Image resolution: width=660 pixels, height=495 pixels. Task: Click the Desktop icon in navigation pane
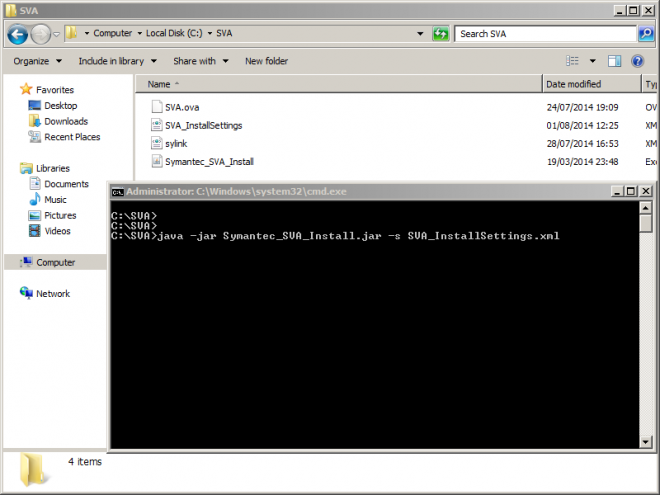coord(34,105)
